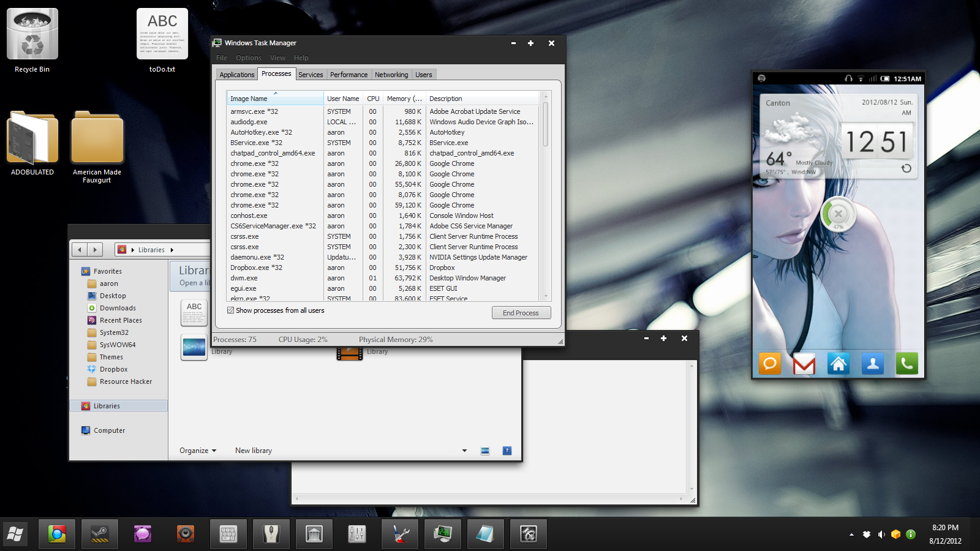
Task: Tap the contacts icon on phone dock
Action: tap(873, 364)
